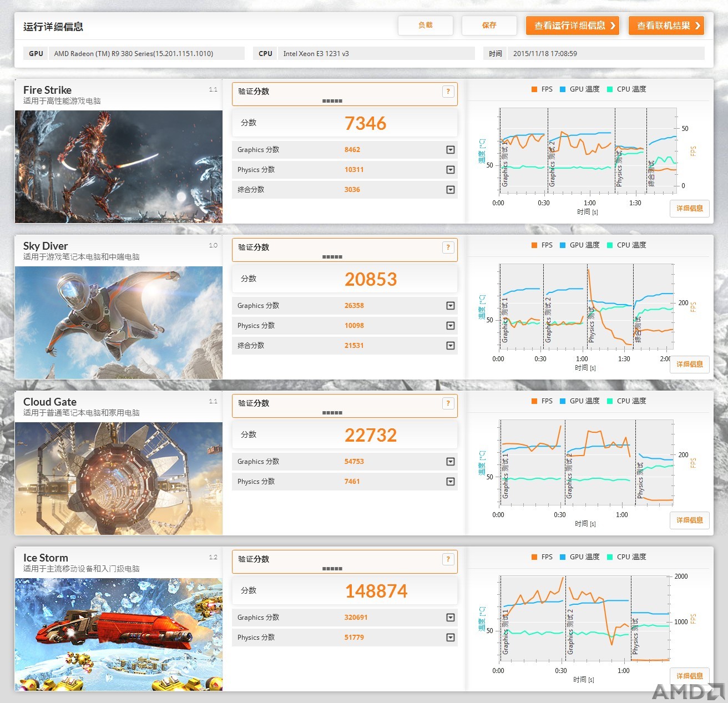The height and width of the screenshot is (703, 728).
Task: Click 验证分数 label in Fire Strike panel
Action: click(254, 92)
